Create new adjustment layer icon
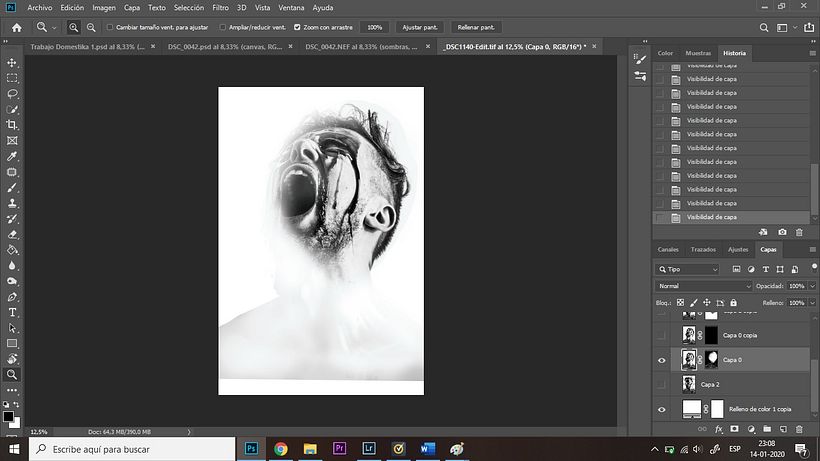The width and height of the screenshot is (820, 461). click(x=751, y=429)
